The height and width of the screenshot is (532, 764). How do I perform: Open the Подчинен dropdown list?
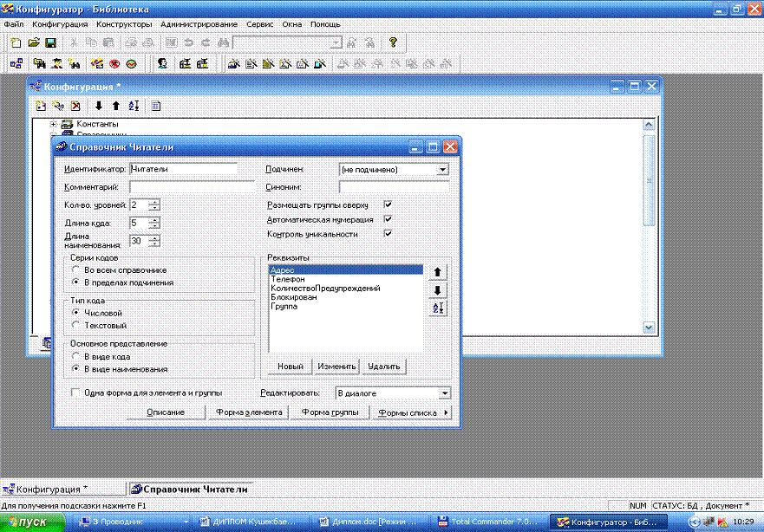[443, 170]
